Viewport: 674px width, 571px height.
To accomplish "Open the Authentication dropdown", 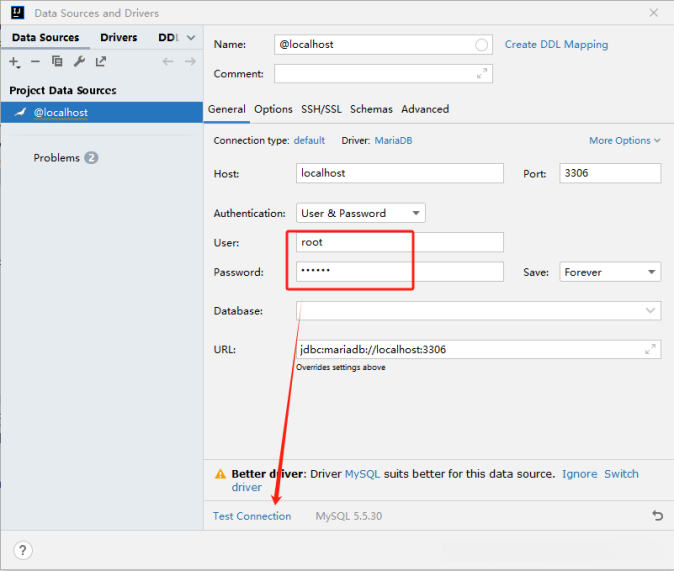I will 361,213.
